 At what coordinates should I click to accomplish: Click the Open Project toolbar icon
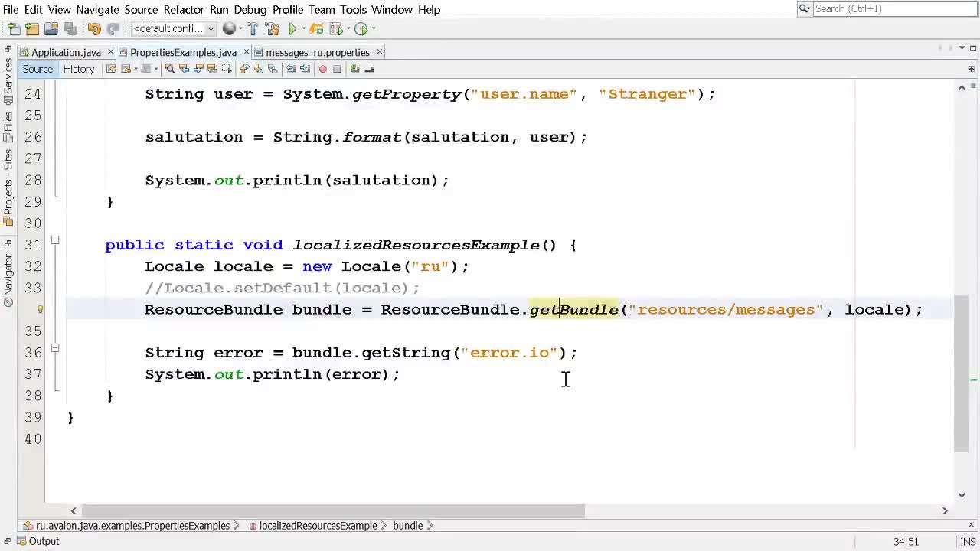click(51, 29)
